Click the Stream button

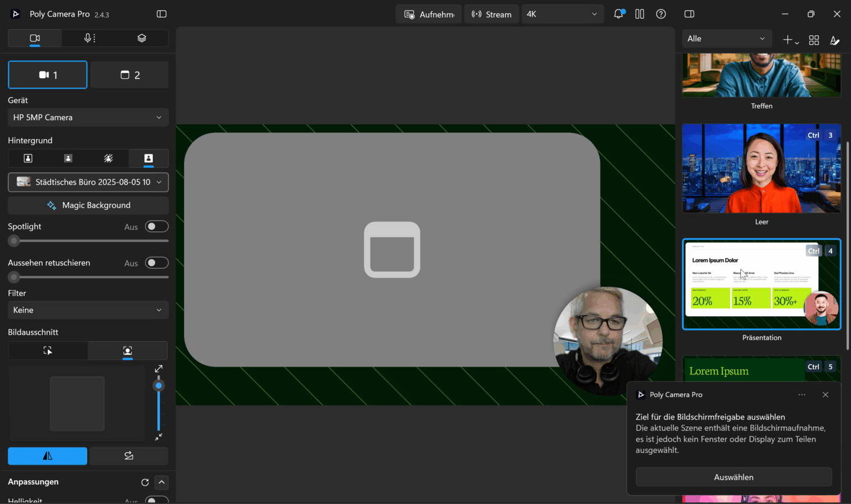point(491,14)
